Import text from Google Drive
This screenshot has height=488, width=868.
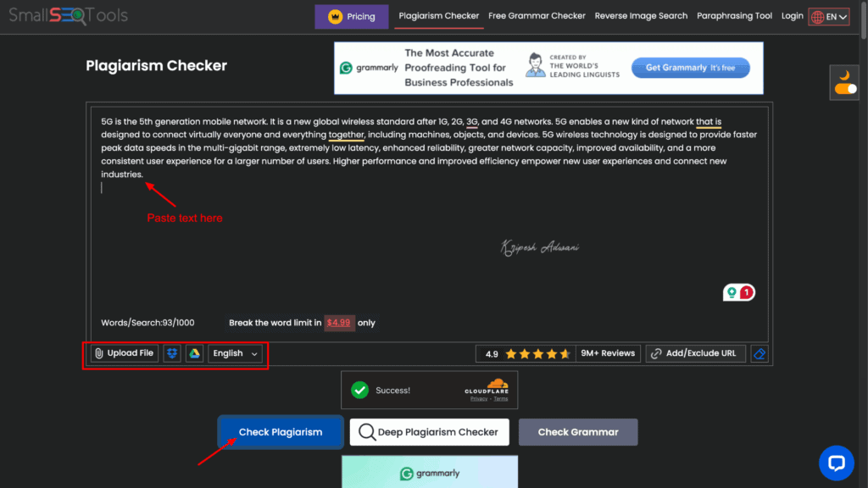tap(195, 353)
